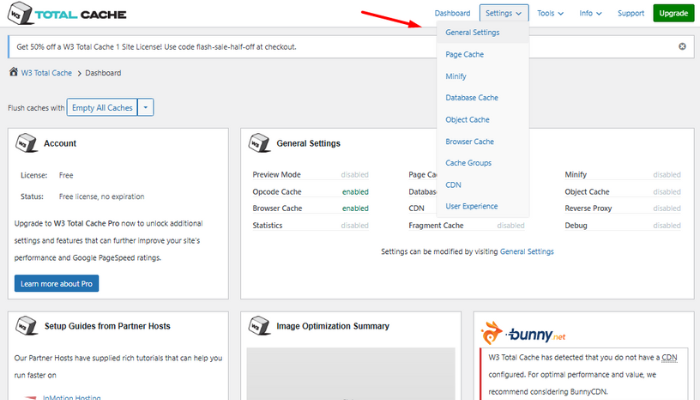
Task: Open the W3 Total Cache breadcrumb link
Action: pos(48,72)
